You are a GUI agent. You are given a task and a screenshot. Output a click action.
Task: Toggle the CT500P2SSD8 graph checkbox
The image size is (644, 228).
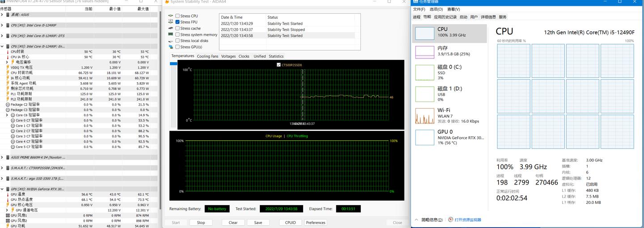point(279,65)
